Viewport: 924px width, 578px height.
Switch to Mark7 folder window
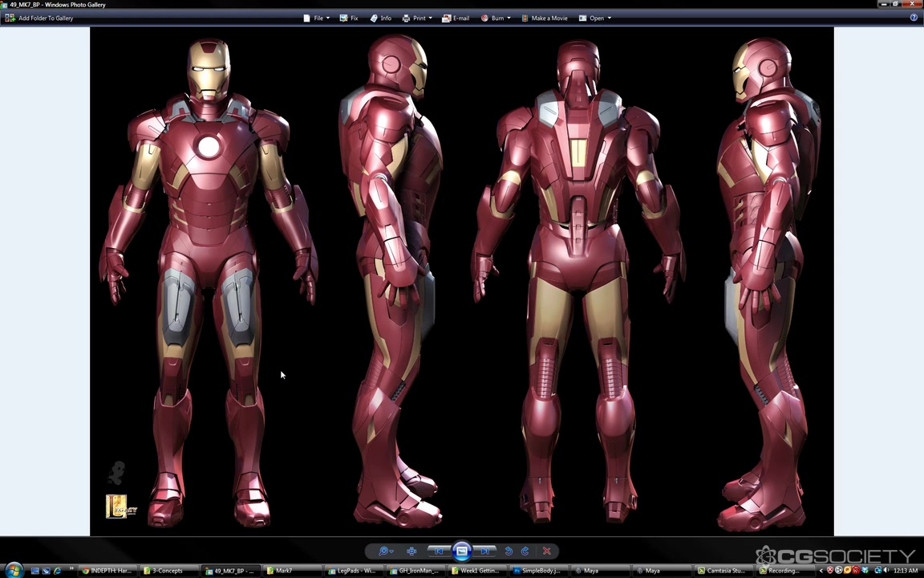tap(291, 570)
